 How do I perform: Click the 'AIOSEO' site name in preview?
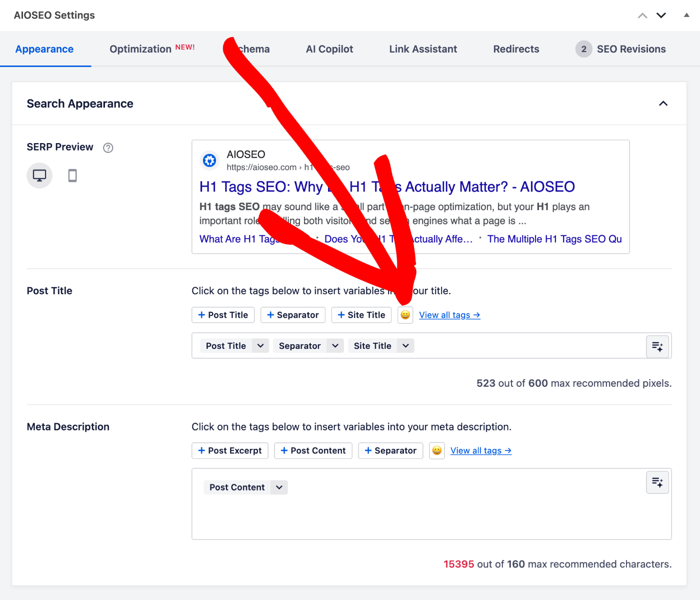pos(246,155)
